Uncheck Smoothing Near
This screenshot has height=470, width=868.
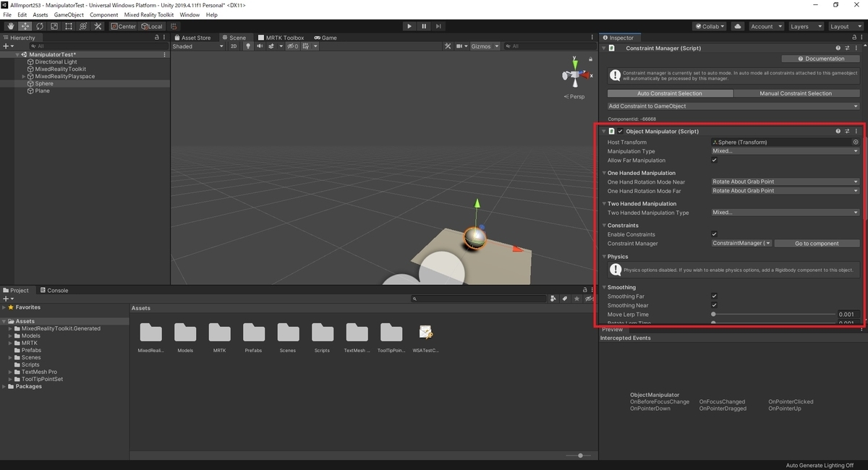714,305
